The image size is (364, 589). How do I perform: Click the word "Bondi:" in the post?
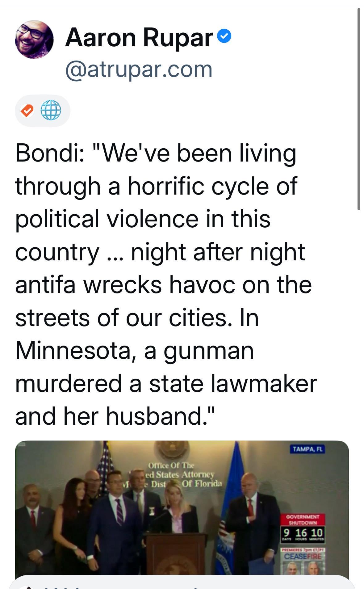coord(50,154)
